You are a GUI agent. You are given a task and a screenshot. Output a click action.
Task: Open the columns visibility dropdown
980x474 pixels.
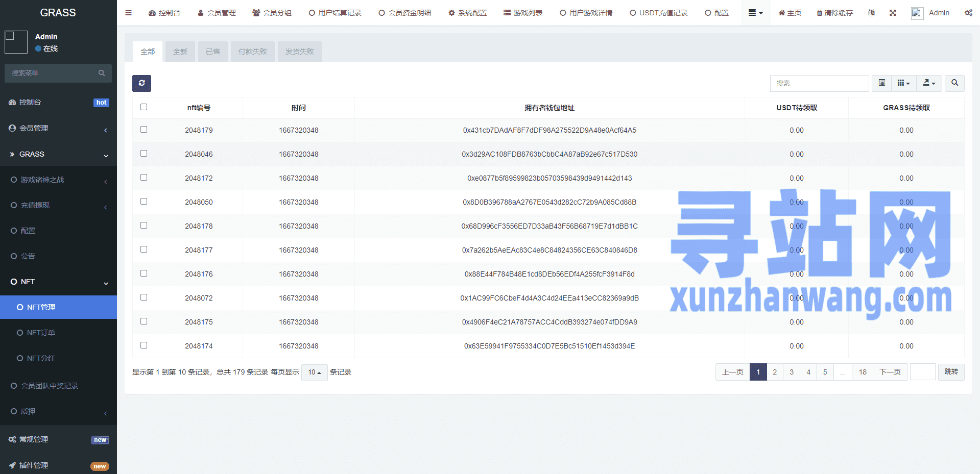(x=903, y=83)
